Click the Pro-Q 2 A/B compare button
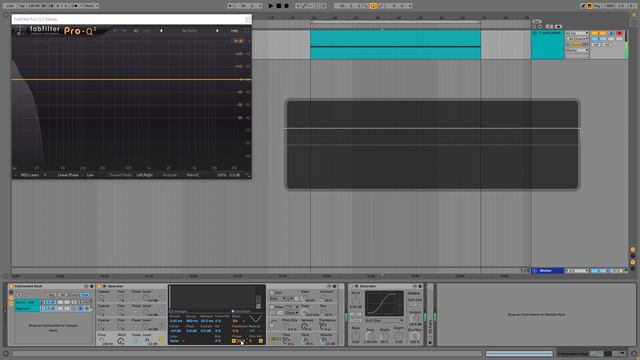Screen dimensions: 640x360 coord(136,31)
